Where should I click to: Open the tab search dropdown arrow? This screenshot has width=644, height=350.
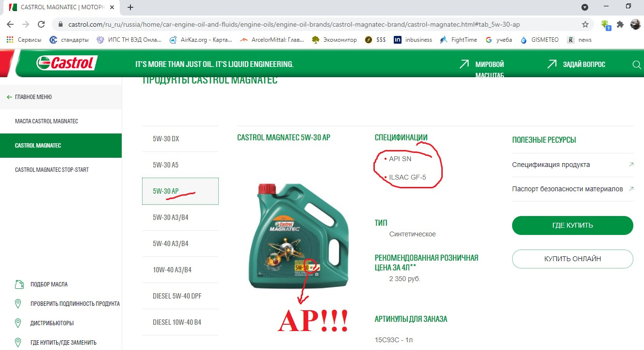pos(585,7)
